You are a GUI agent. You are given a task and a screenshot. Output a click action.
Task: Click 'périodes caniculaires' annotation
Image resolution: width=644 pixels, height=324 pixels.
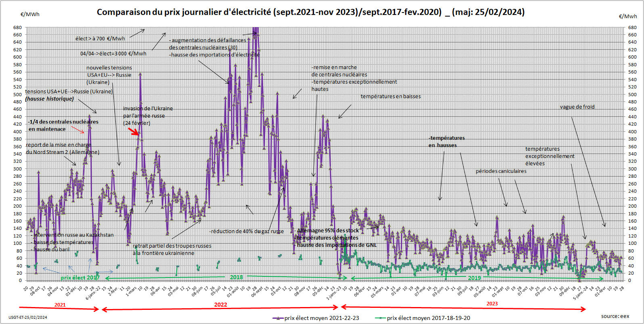click(501, 171)
